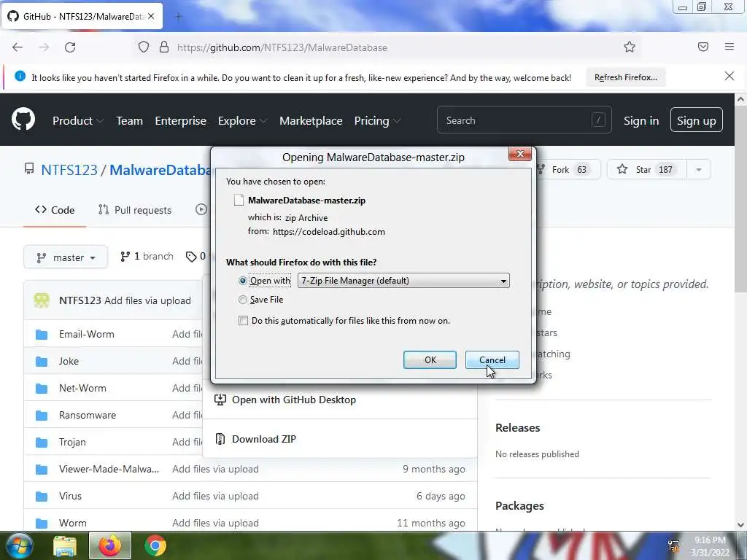Click the NTFS123 commit author avatar
The image size is (747, 560).
pos(42,300)
